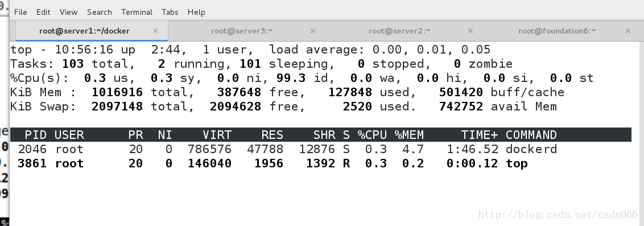The image size is (644, 226).
Task: Click PID 3861 in process list
Action: pyautogui.click(x=32, y=163)
